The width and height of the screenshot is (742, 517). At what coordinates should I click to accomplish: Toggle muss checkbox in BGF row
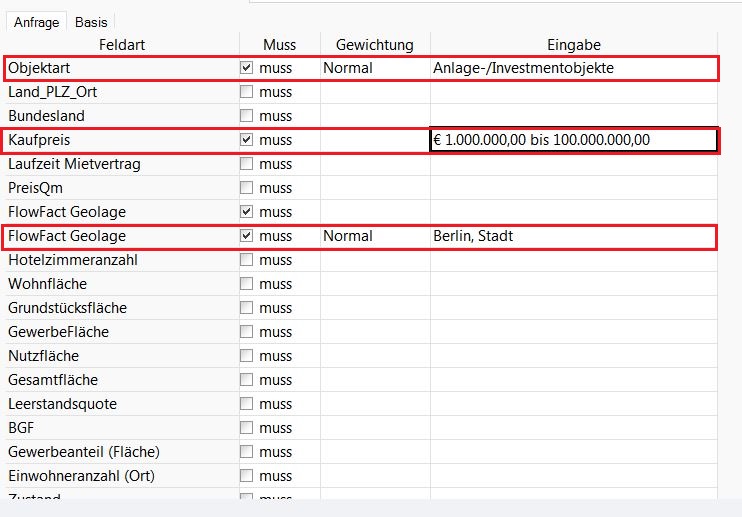tap(247, 428)
